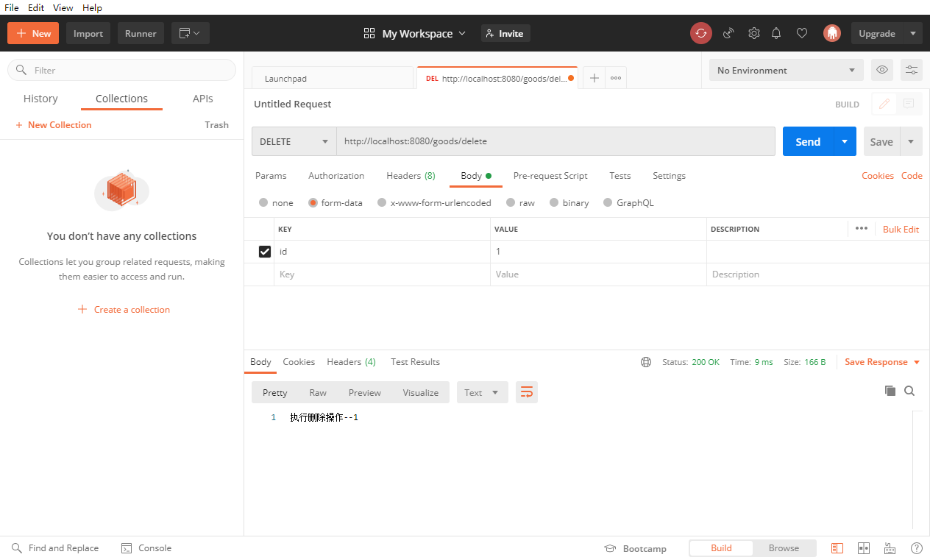This screenshot has height=560, width=930.
Task: Click the orange New button
Action: 33,33
